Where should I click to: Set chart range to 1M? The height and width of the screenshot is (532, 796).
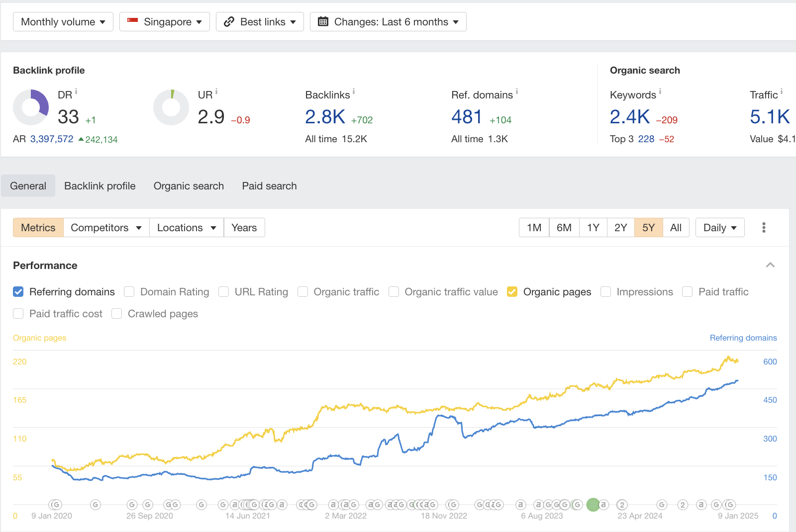click(x=534, y=228)
